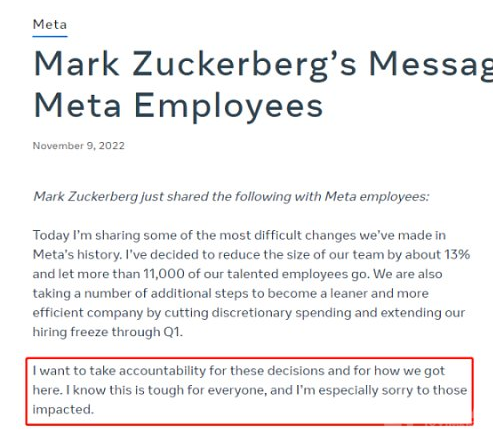Screen dimensions: 493x437
Task: Click the year "2022" in the date
Action: tap(112, 146)
